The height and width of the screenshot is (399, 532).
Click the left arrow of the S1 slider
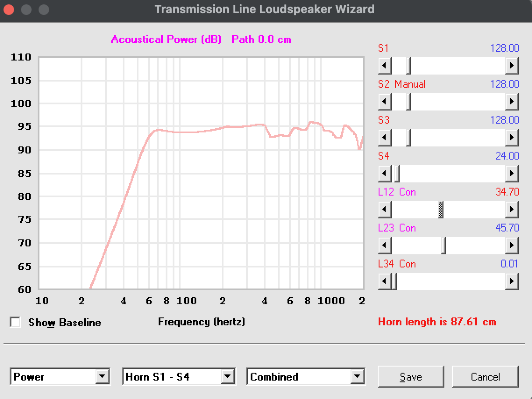coord(384,66)
